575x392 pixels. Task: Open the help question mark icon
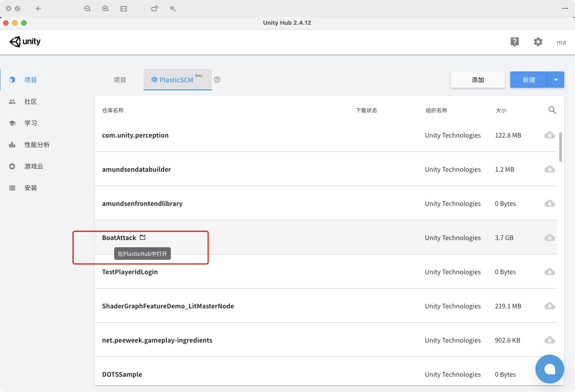point(515,42)
